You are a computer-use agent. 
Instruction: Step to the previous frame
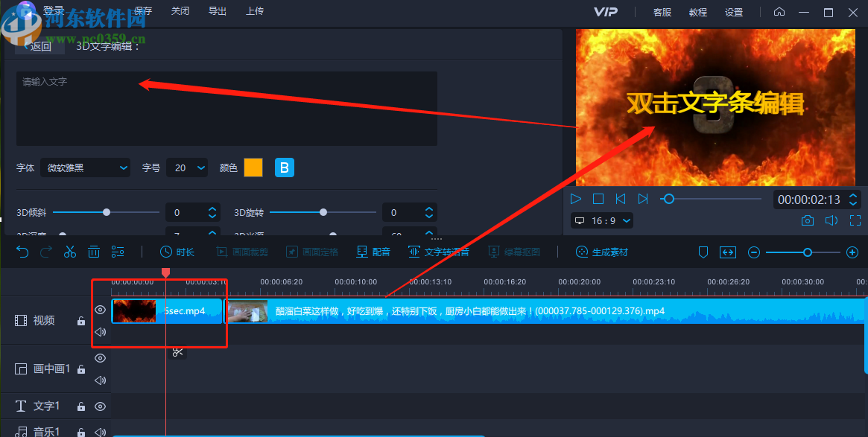pyautogui.click(x=621, y=199)
